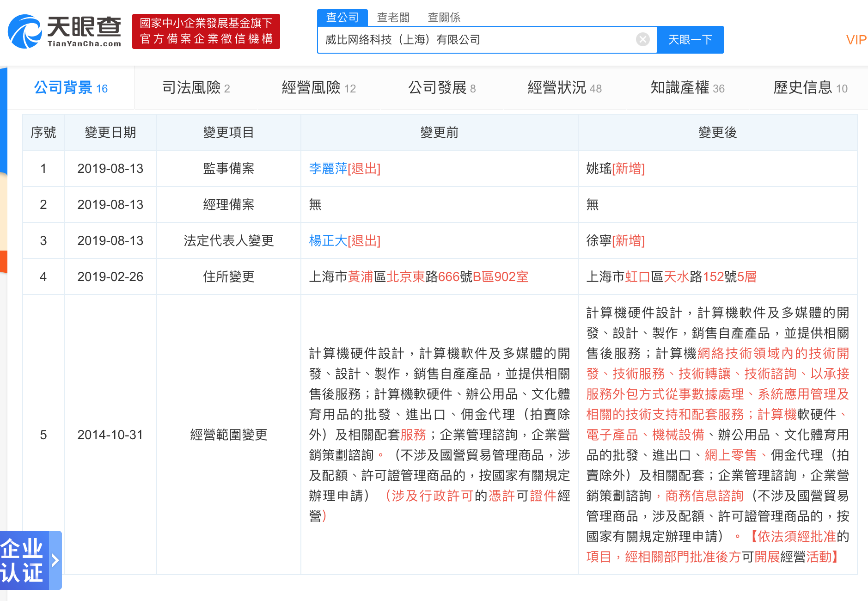Select the 查關係 search tab
The image size is (868, 601).
coord(444,18)
